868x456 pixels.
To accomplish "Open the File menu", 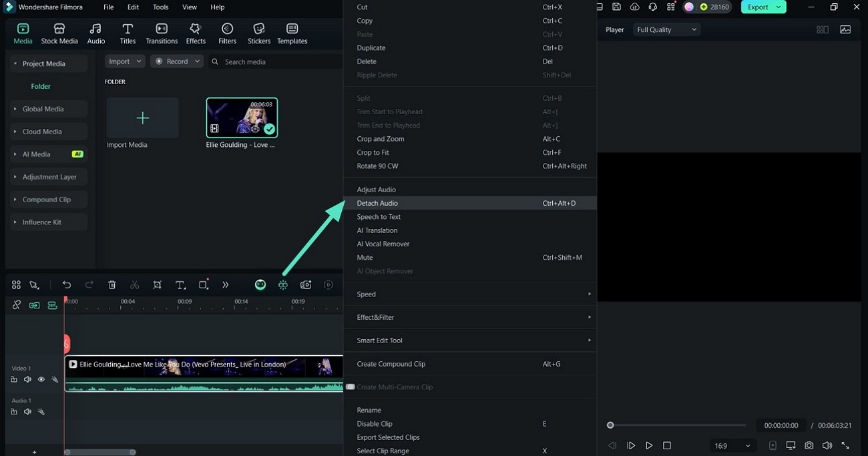I will tap(108, 7).
